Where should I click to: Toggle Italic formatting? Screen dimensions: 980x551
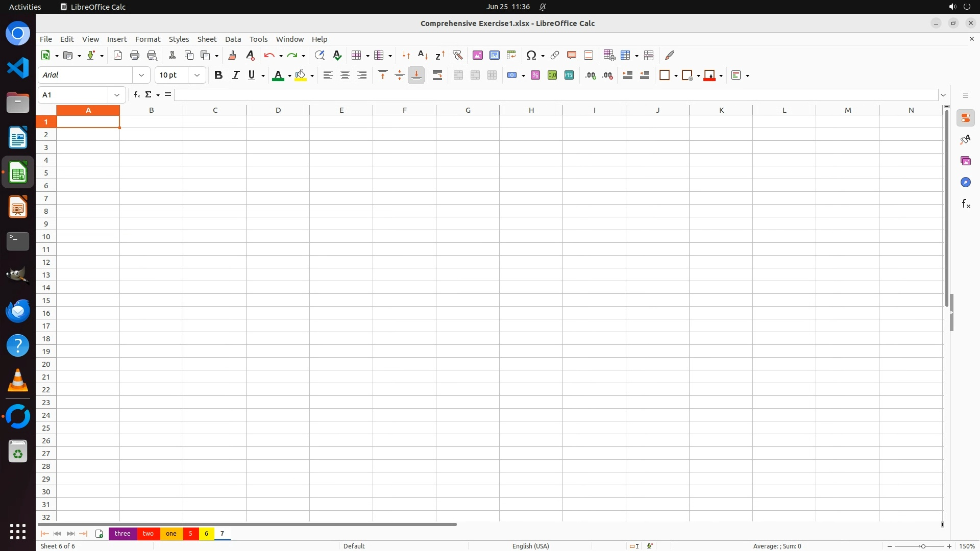tap(235, 76)
